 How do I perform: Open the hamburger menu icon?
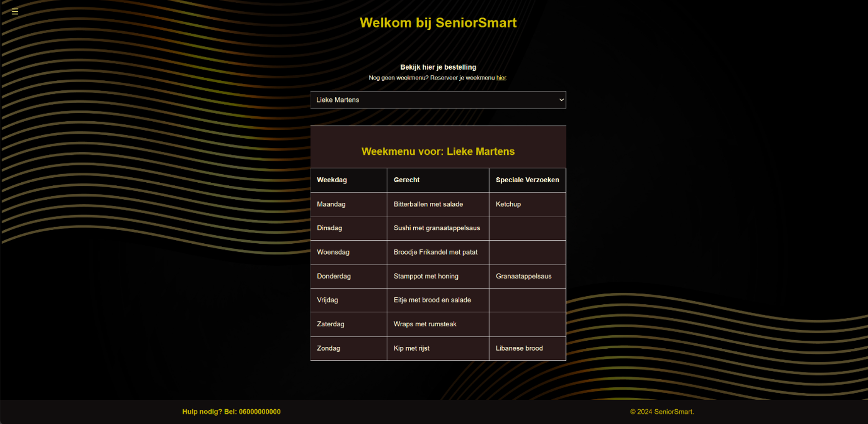15,12
